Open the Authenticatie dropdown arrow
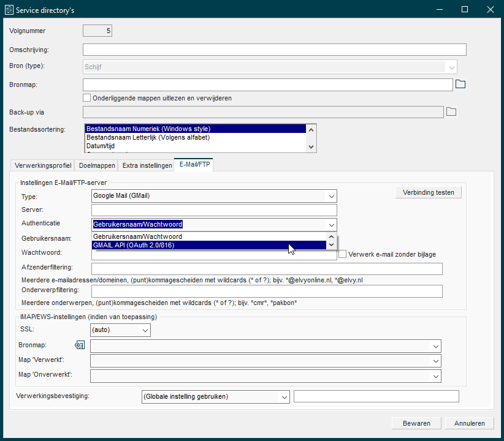Image resolution: width=504 pixels, height=441 pixels. [x=331, y=225]
